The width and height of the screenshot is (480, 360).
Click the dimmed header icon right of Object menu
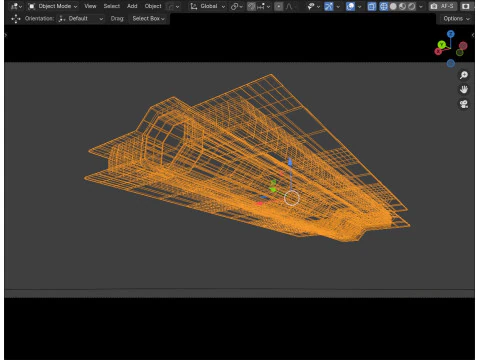coord(173,6)
